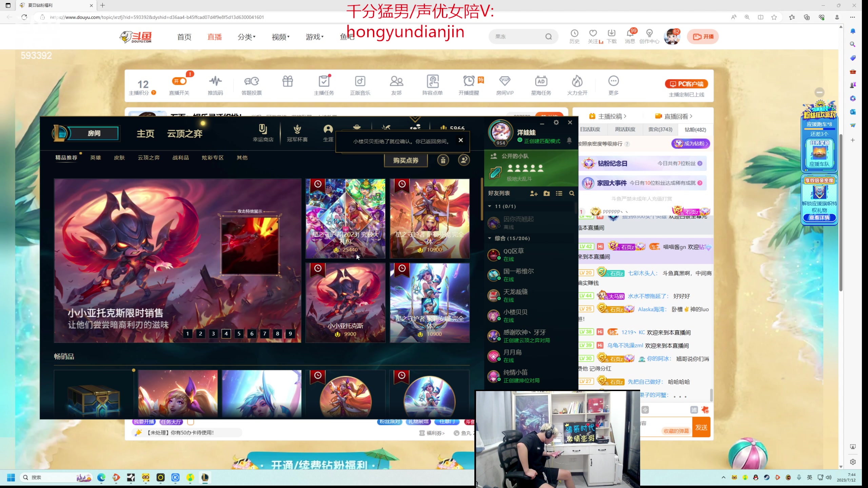Click the gift icon beside 购买点券
The image size is (868, 488).
tap(443, 160)
